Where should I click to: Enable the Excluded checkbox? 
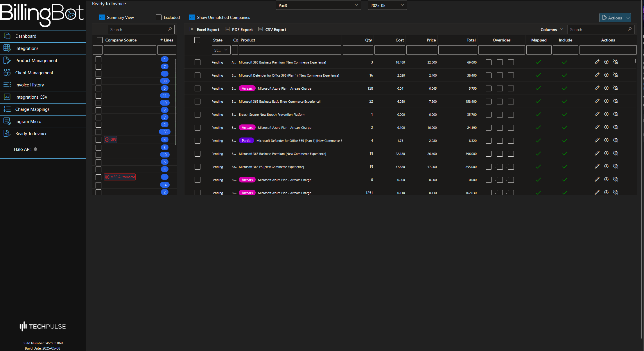point(159,17)
